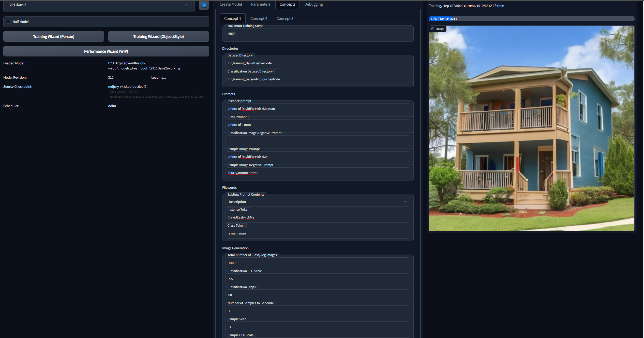The height and width of the screenshot is (338, 644).
Task: Run the Training Wizard (Object/Style)
Action: 158,36
